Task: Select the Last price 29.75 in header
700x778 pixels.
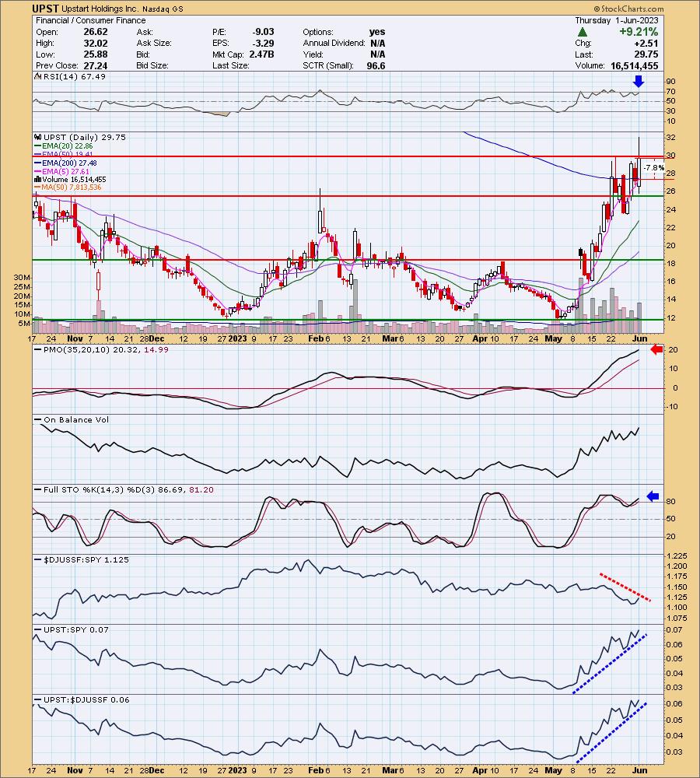Action: click(x=646, y=54)
